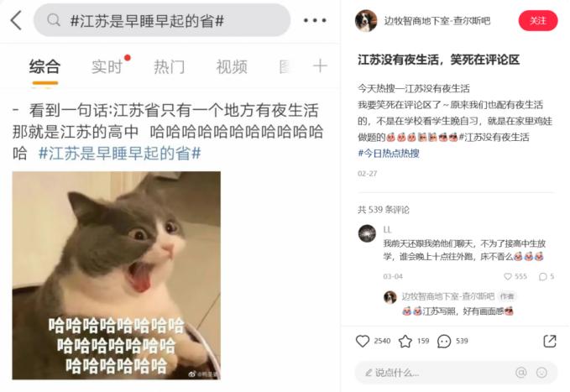Like LL's comment with 555 likes

tap(508, 276)
